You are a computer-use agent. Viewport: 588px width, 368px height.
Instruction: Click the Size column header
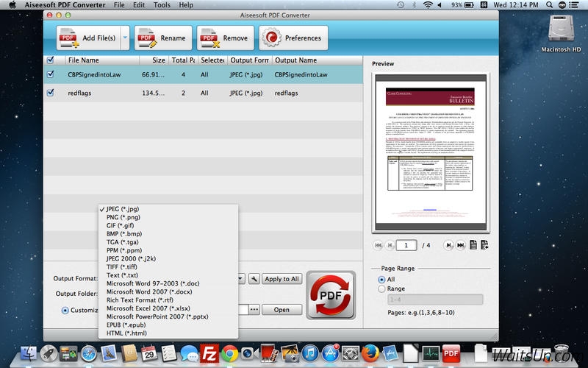154,60
